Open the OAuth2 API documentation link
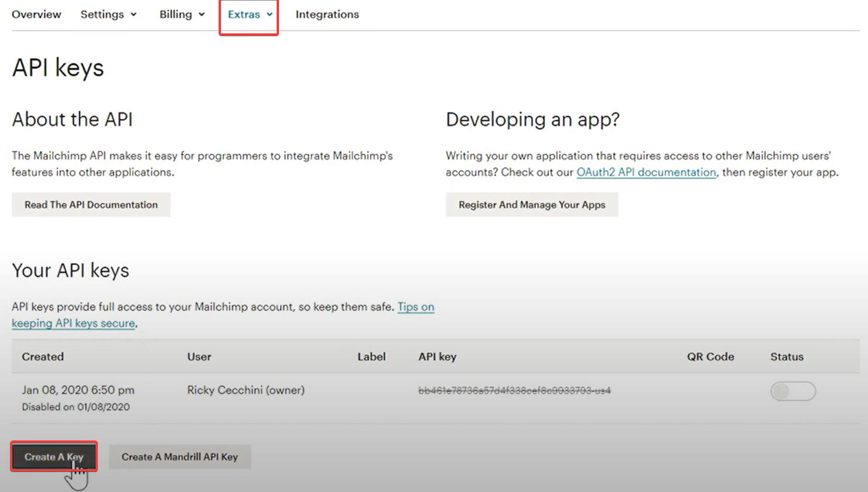 pyautogui.click(x=646, y=172)
